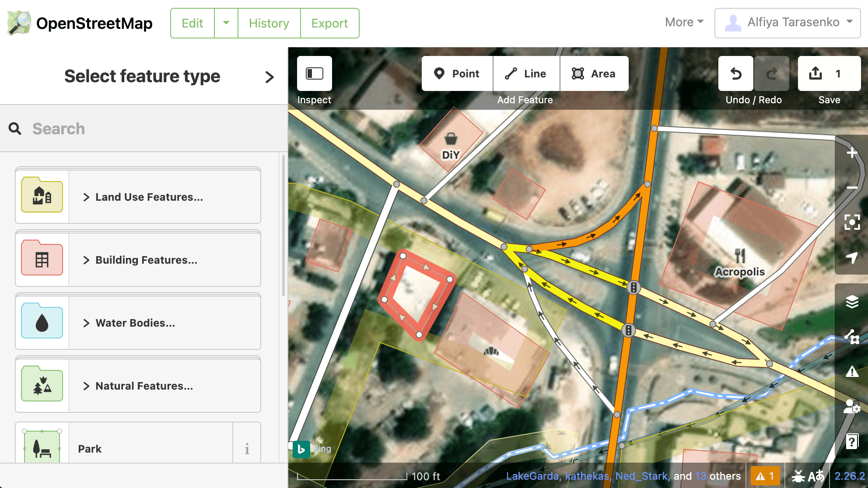Expand Natural Features category
The width and height of the screenshot is (868, 488).
click(x=165, y=386)
